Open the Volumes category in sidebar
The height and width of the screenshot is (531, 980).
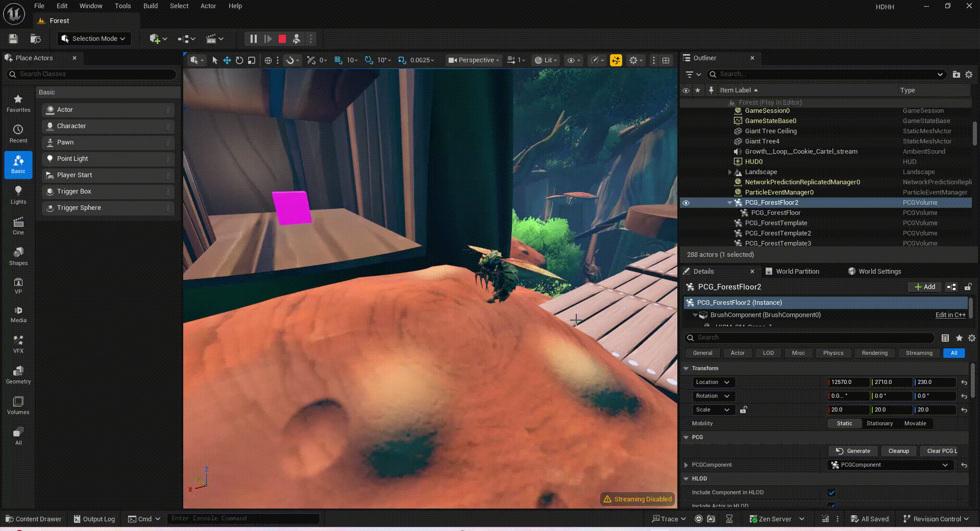coord(18,405)
